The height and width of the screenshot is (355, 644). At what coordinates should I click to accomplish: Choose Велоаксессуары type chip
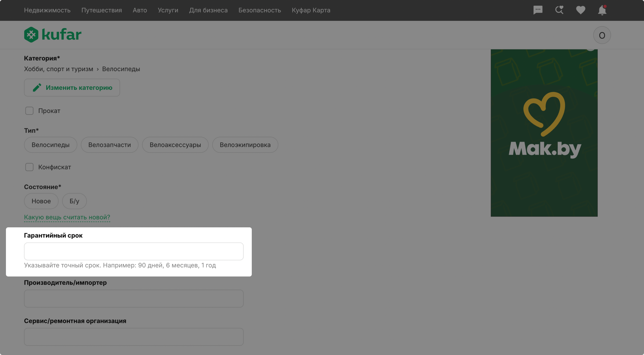[175, 145]
